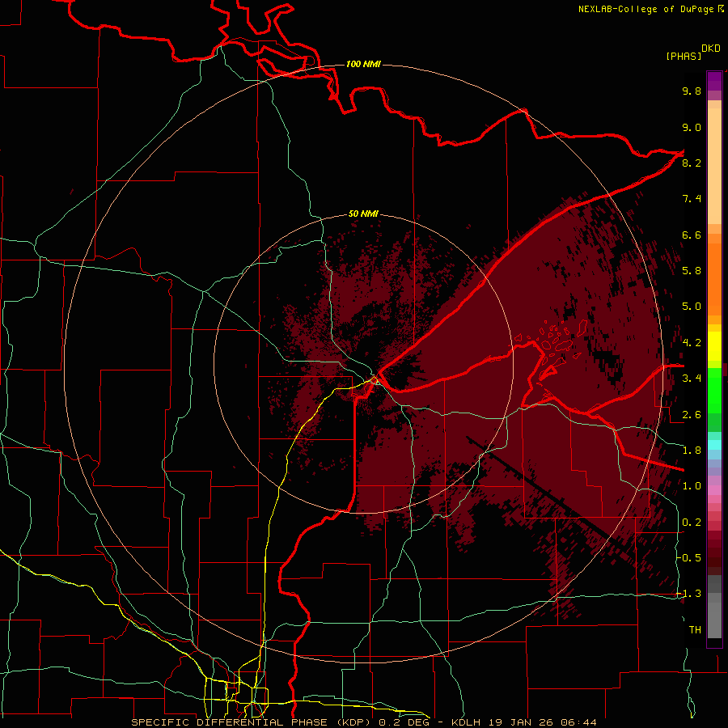
Task: Click the -0.5 value on the color scale
Action: 689,557
